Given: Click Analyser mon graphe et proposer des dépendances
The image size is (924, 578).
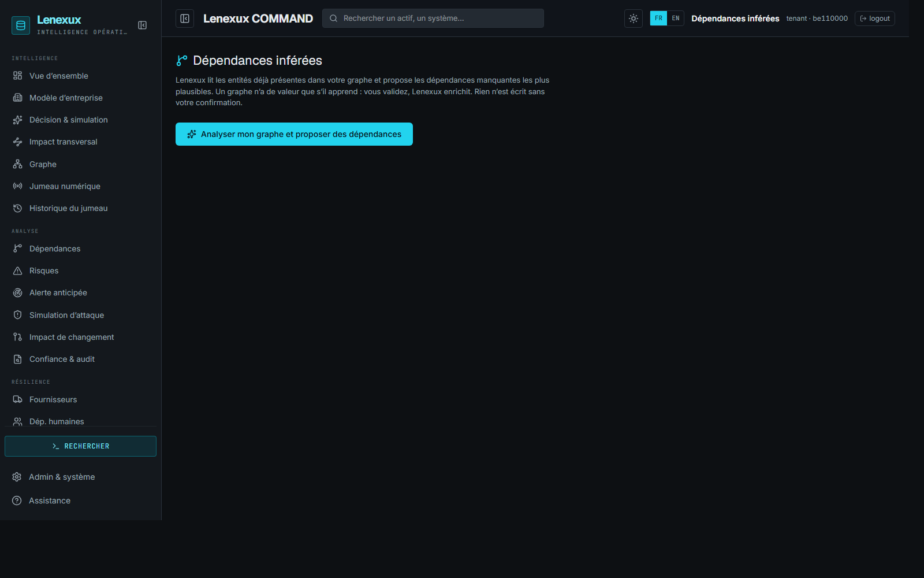Looking at the screenshot, I should tap(294, 134).
